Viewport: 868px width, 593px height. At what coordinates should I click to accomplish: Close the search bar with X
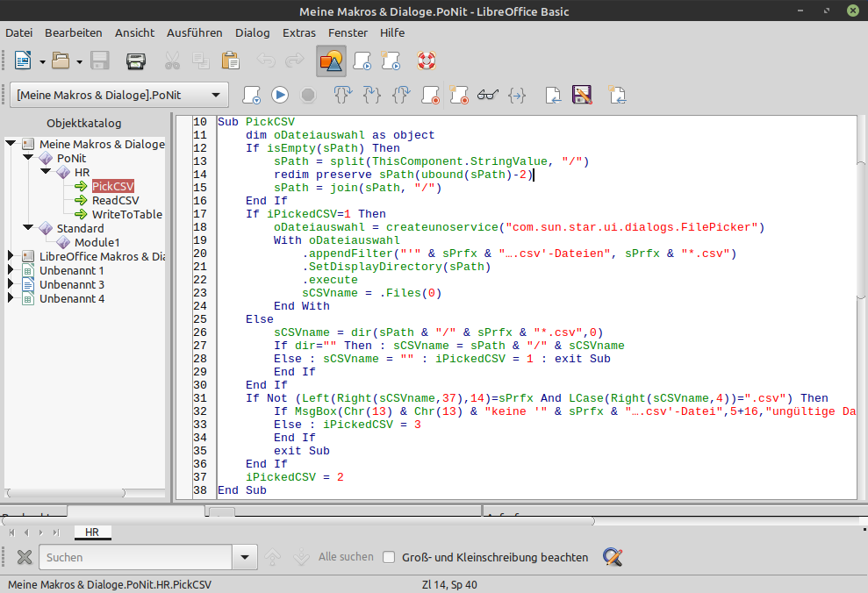pyautogui.click(x=25, y=557)
